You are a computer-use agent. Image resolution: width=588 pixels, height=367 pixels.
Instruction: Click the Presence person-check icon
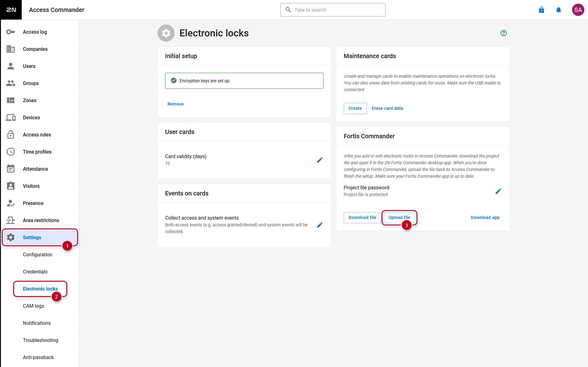pos(11,203)
